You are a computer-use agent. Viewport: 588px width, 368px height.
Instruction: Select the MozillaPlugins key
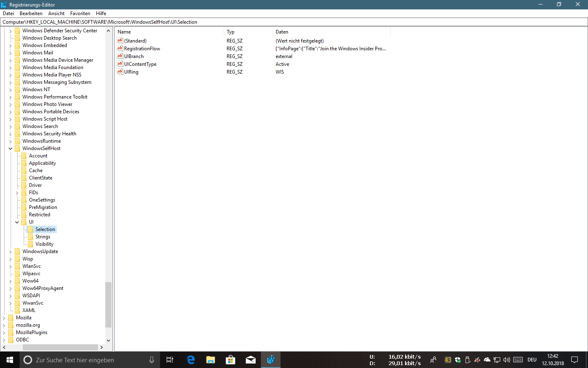tap(31, 332)
